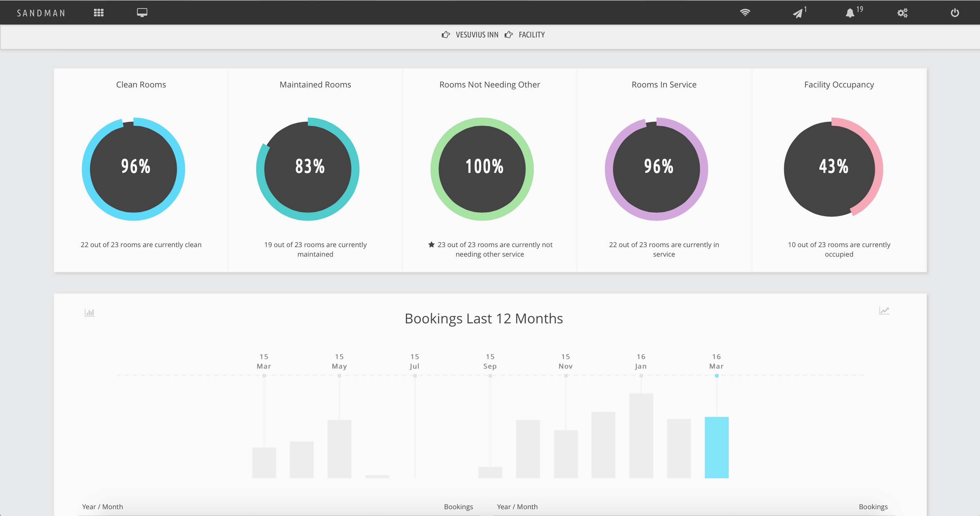Click the pointing hand icon before FACILITY
The width and height of the screenshot is (980, 516).
point(509,35)
